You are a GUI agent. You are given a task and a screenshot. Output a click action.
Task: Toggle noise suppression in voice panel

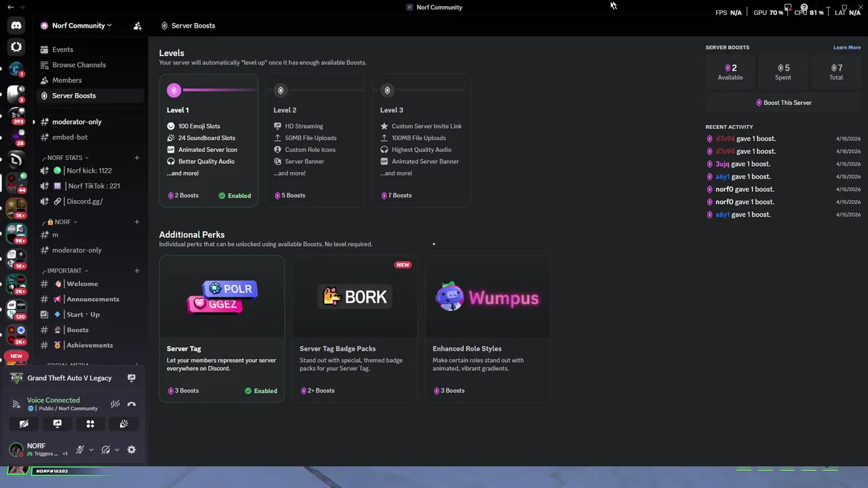115,404
